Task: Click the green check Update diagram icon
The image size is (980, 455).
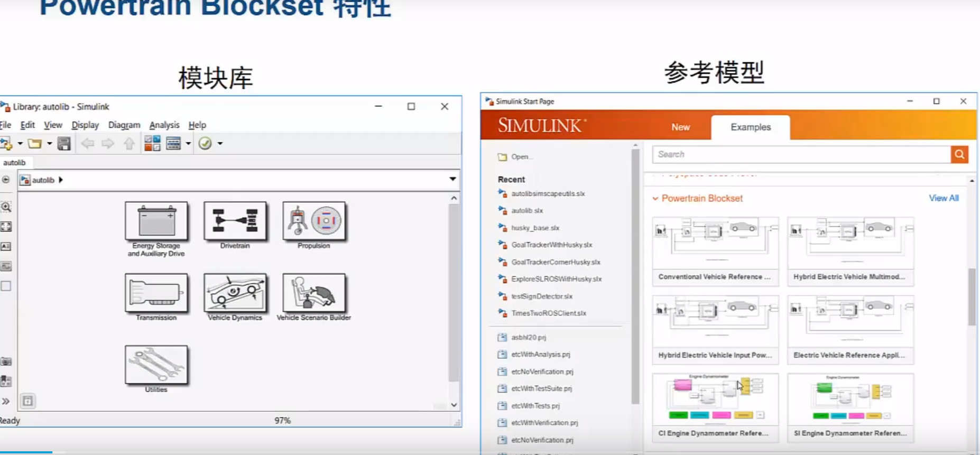Action: click(205, 143)
